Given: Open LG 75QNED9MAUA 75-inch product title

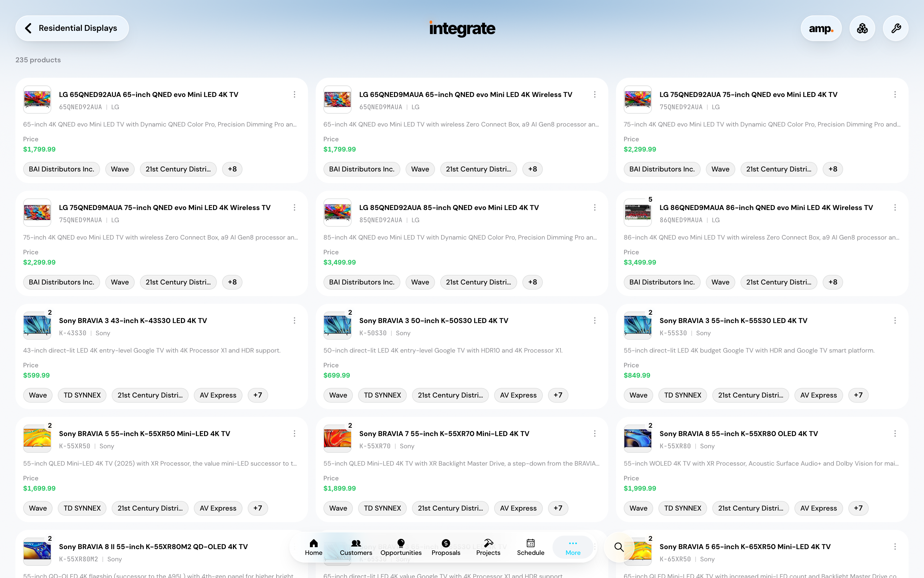Looking at the screenshot, I should (x=165, y=207).
